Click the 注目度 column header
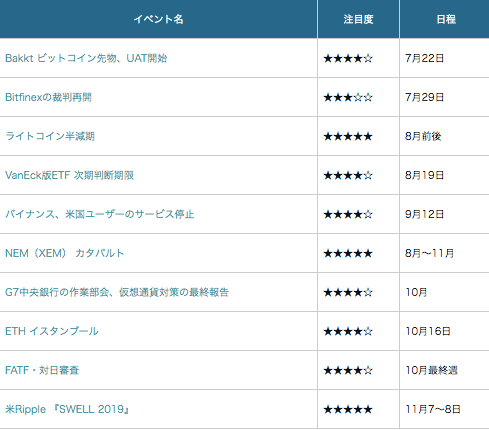The image size is (489, 430). [x=358, y=19]
